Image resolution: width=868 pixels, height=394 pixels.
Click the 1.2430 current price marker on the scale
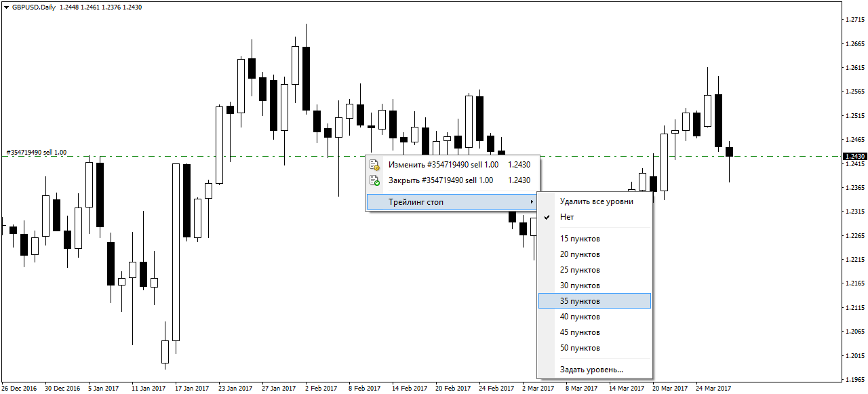(x=854, y=156)
